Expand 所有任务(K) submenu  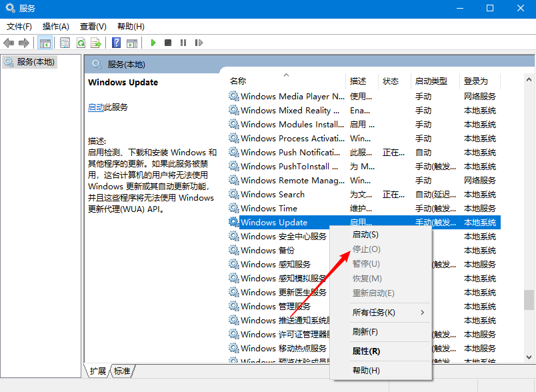coord(381,313)
